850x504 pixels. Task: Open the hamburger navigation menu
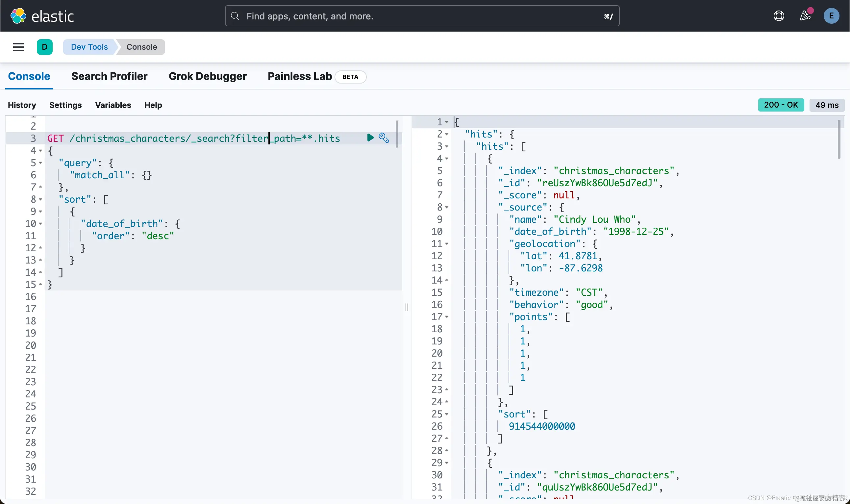pyautogui.click(x=18, y=47)
